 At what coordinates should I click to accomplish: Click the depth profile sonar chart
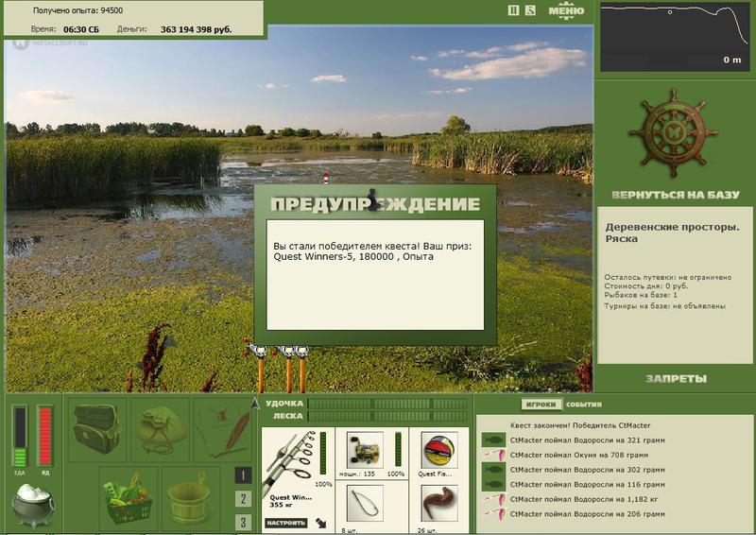pyautogui.click(x=675, y=36)
